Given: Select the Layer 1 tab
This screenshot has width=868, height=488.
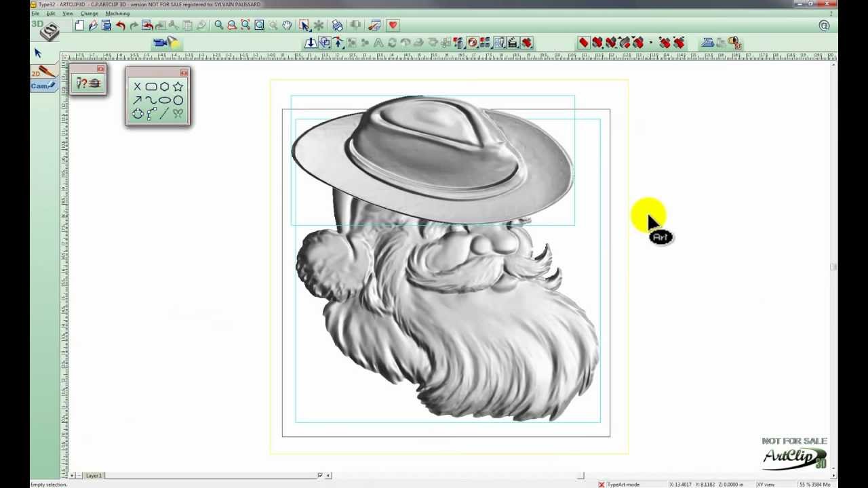Looking at the screenshot, I should coord(94,476).
